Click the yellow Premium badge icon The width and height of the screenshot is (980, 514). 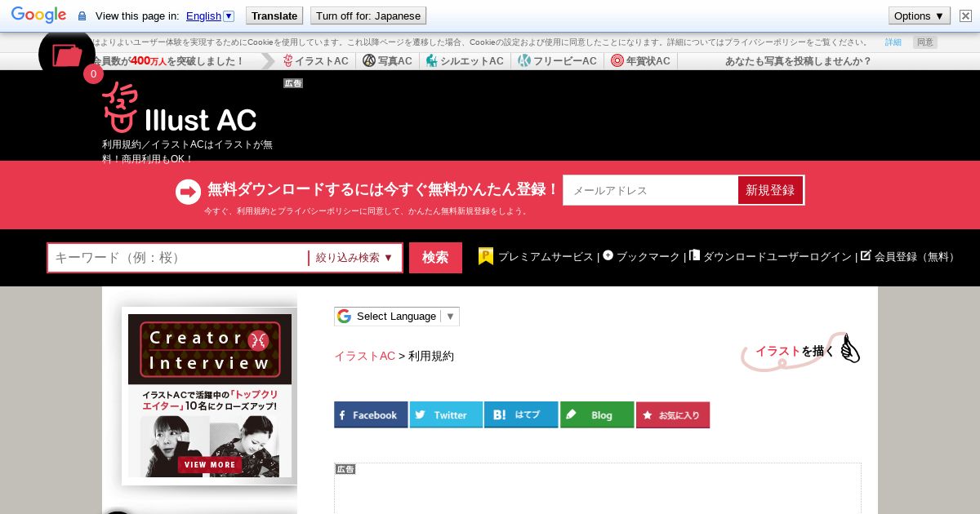(486, 256)
